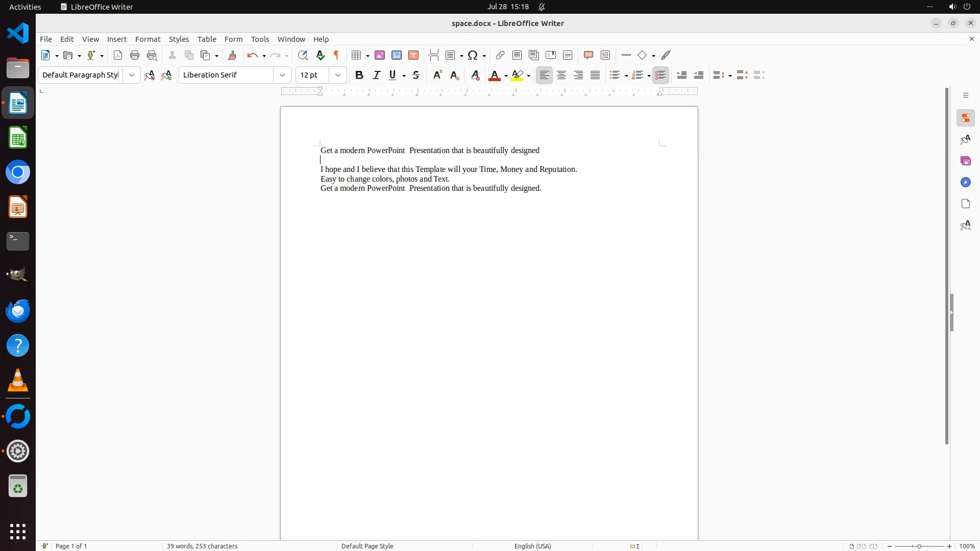Open the sidebar Gallery panel
The image size is (980, 551).
(965, 161)
